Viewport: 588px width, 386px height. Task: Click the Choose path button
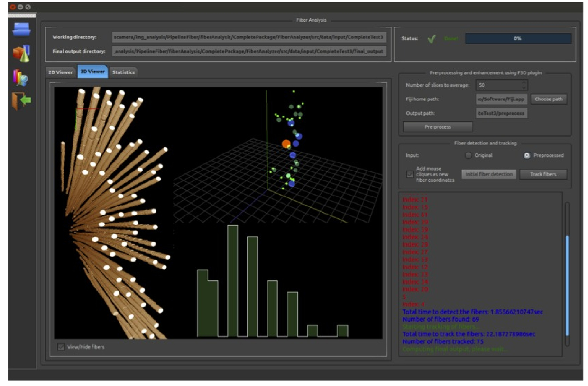click(549, 99)
